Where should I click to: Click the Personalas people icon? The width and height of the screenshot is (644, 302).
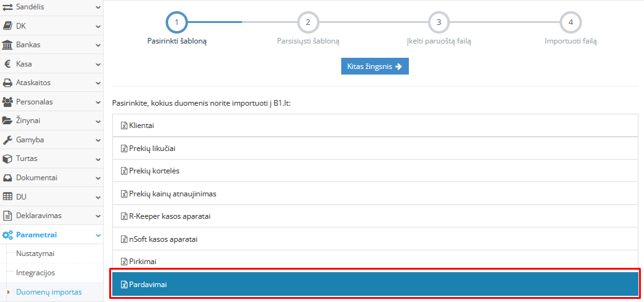pos(8,102)
